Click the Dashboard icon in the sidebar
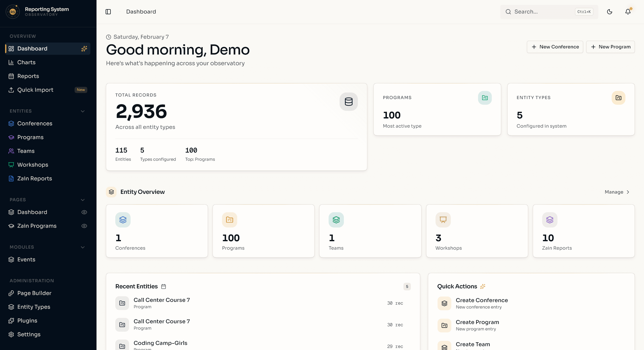 (11, 48)
